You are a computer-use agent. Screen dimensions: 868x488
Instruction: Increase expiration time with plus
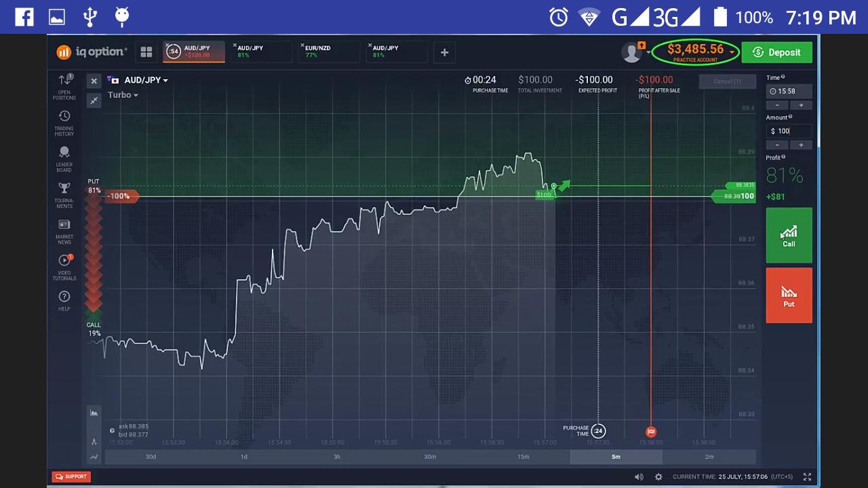801,105
